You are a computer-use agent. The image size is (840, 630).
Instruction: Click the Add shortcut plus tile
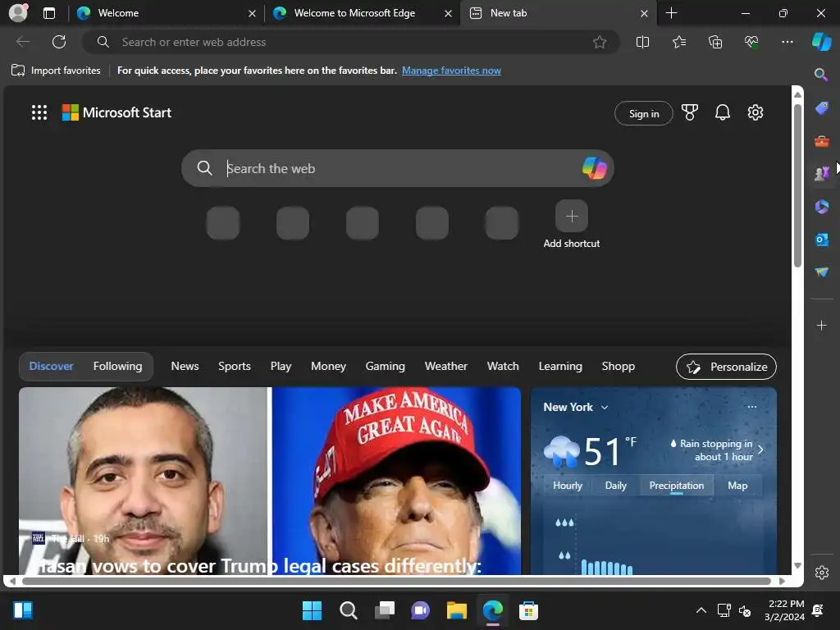pyautogui.click(x=572, y=216)
